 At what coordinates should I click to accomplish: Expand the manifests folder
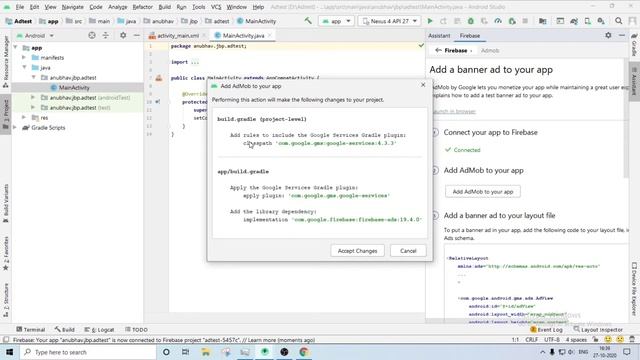(x=24, y=58)
